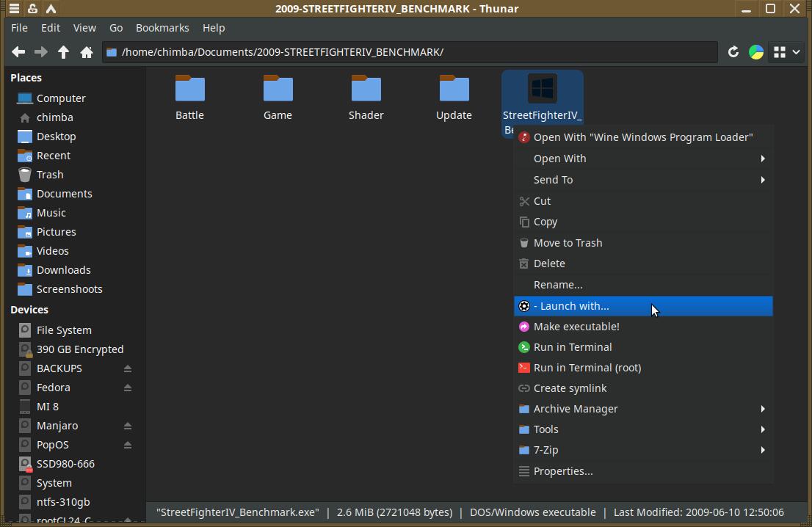This screenshot has height=527, width=812.
Task: Go back with the left arrow
Action: (x=18, y=52)
